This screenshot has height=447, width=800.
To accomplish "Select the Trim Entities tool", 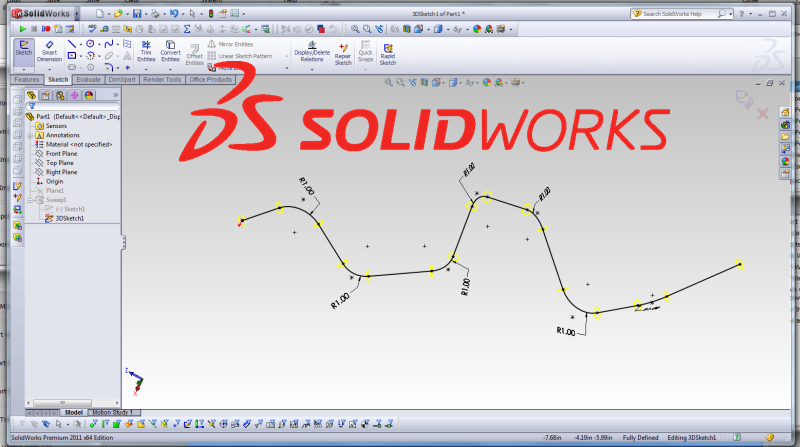I will [146, 51].
